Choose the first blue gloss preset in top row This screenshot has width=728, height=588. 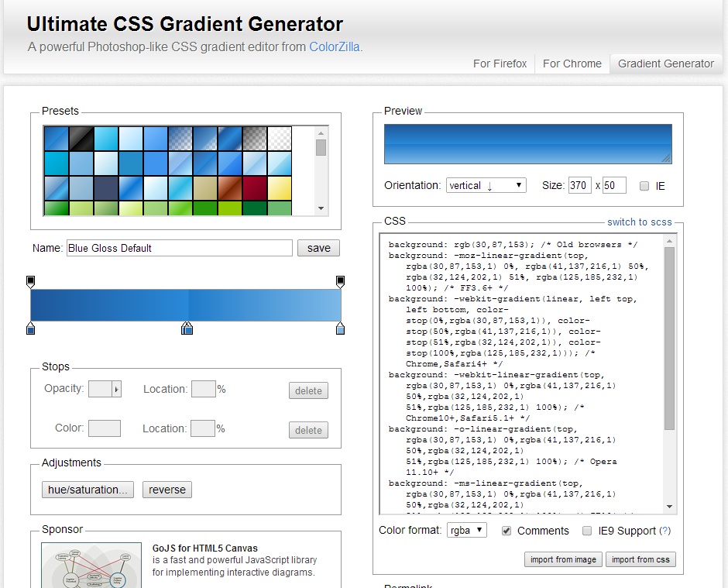57,139
